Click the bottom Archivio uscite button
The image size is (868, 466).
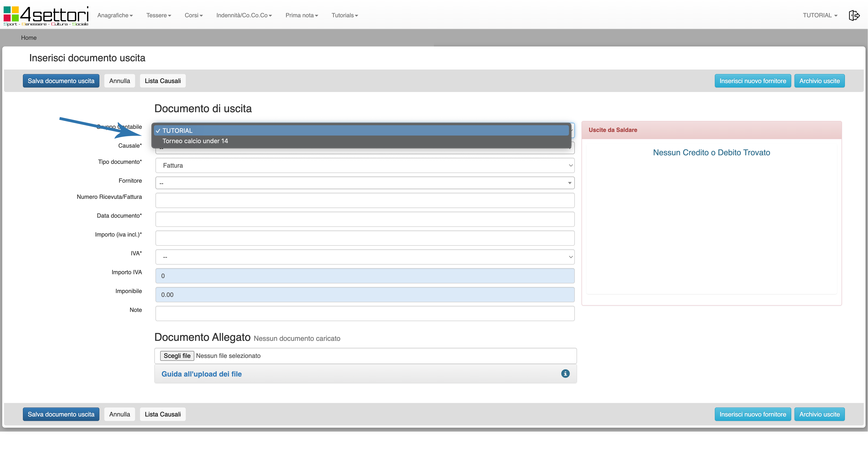tap(819, 414)
